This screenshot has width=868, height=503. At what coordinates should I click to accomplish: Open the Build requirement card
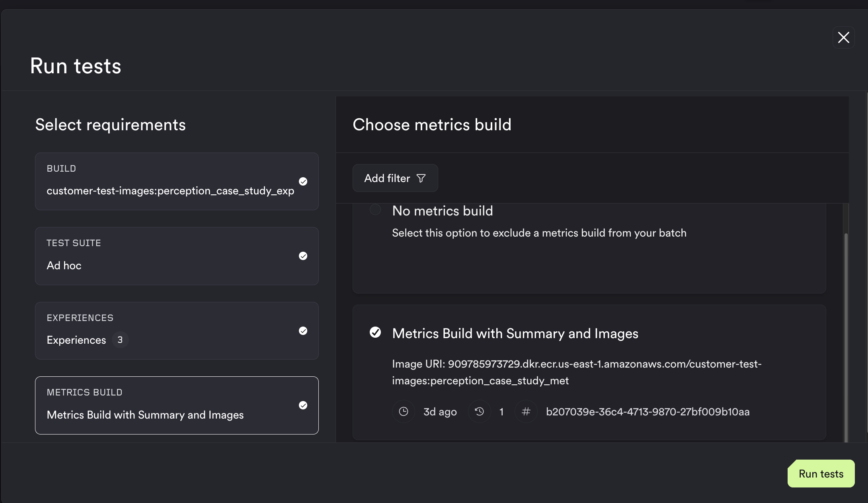pyautogui.click(x=177, y=181)
